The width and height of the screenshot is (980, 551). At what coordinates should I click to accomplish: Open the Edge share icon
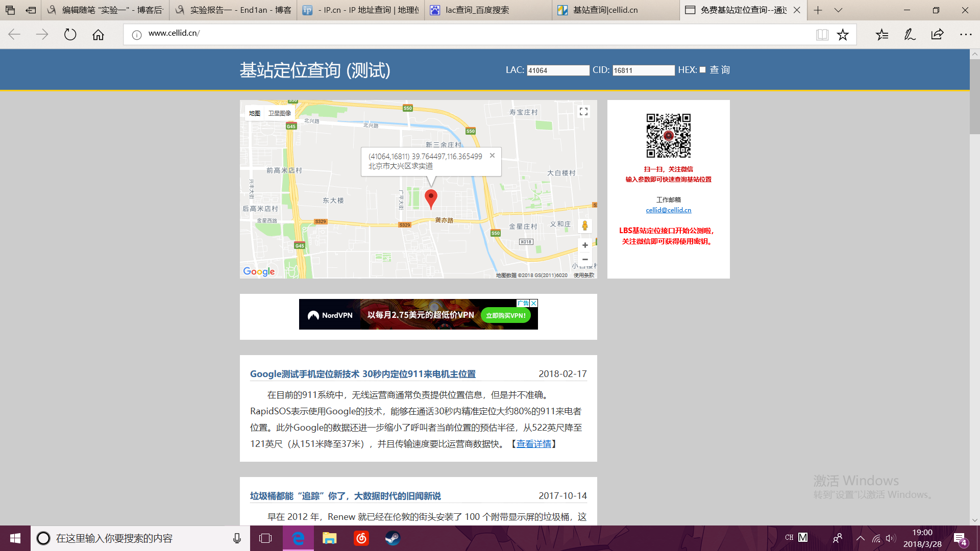tap(937, 35)
